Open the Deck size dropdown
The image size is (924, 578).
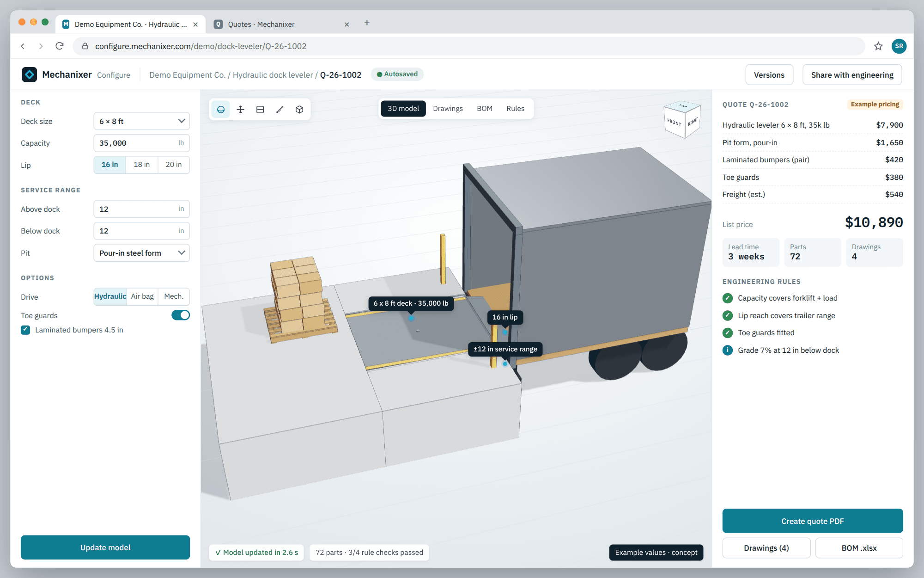tap(141, 121)
